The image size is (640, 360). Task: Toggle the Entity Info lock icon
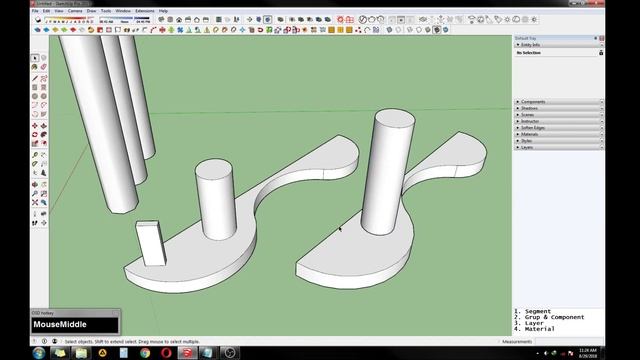pos(601,53)
